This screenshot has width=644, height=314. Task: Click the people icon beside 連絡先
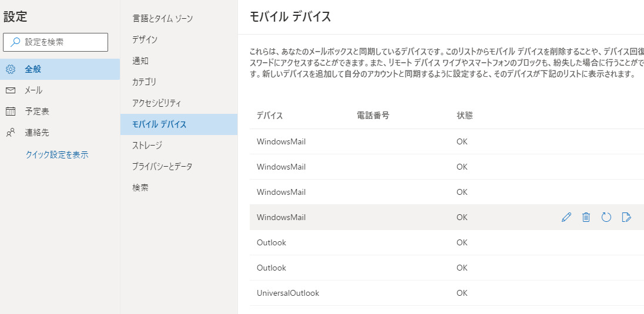click(11, 133)
